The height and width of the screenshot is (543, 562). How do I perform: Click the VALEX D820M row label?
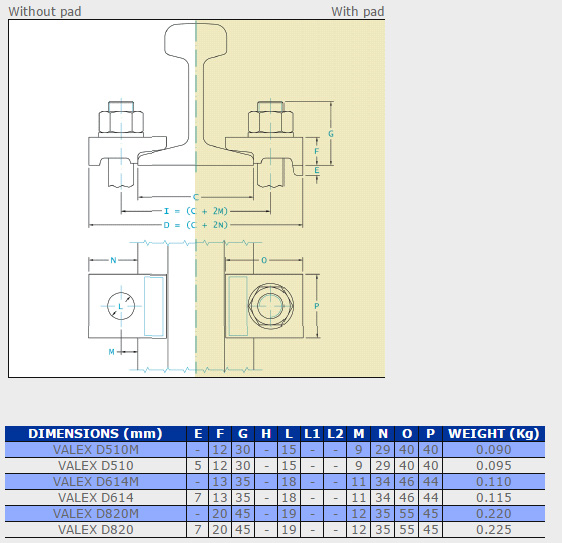click(96, 514)
